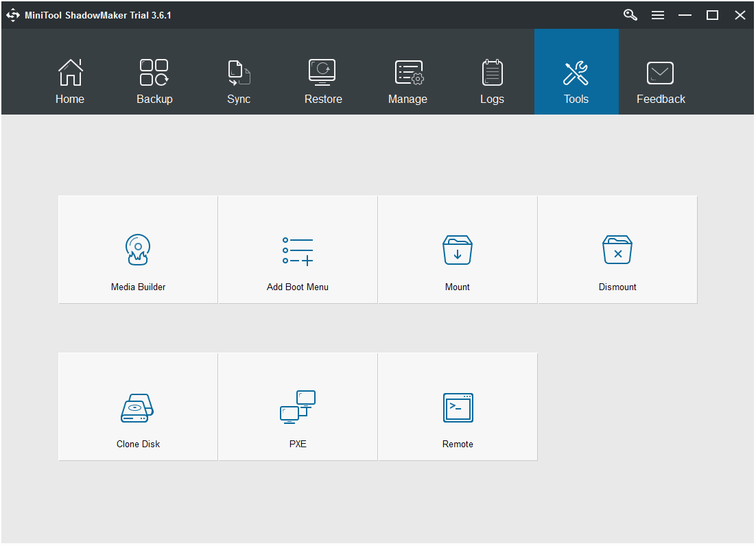756x546 pixels.
Task: Switch to the Feedback tab
Action: coord(660,81)
